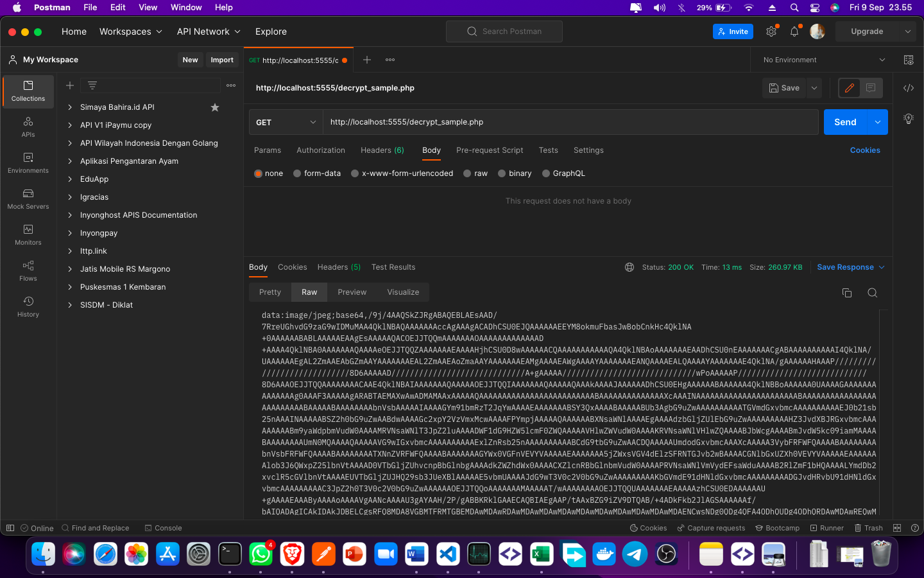
Task: Click the Import button
Action: coord(222,60)
